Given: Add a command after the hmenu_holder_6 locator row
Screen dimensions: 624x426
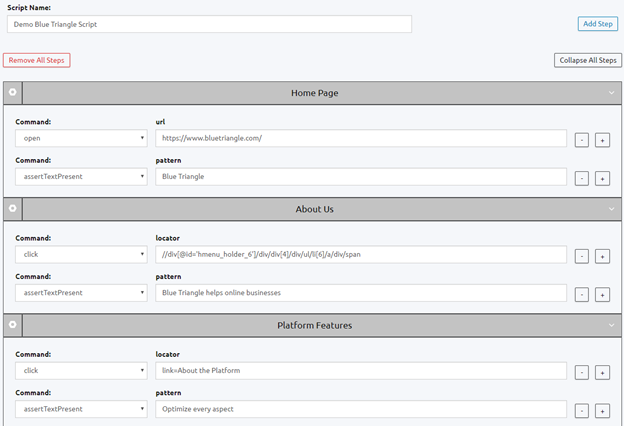Looking at the screenshot, I should 603,256.
